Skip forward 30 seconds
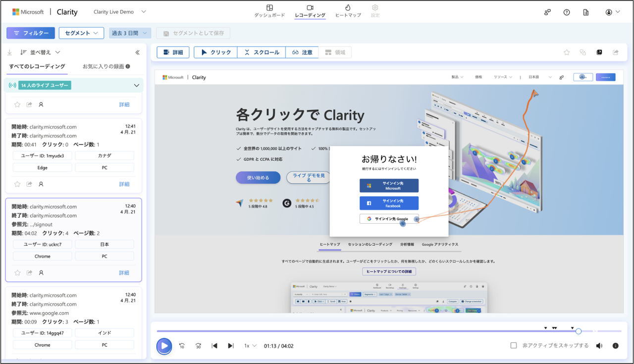 [198, 346]
